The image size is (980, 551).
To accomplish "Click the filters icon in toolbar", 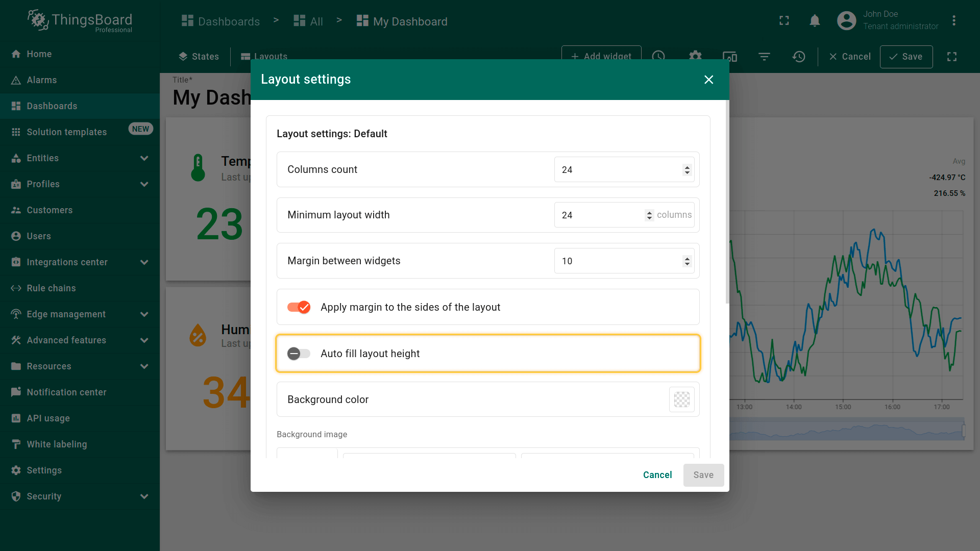I will [764, 57].
